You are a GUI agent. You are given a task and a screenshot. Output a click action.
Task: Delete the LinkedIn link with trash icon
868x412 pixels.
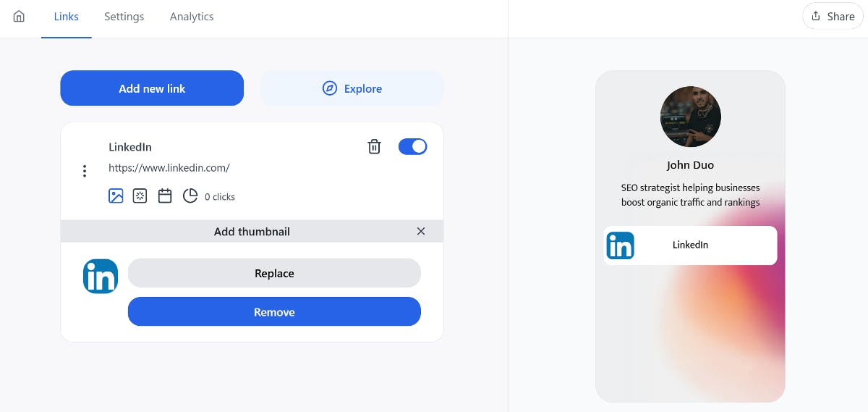374,147
